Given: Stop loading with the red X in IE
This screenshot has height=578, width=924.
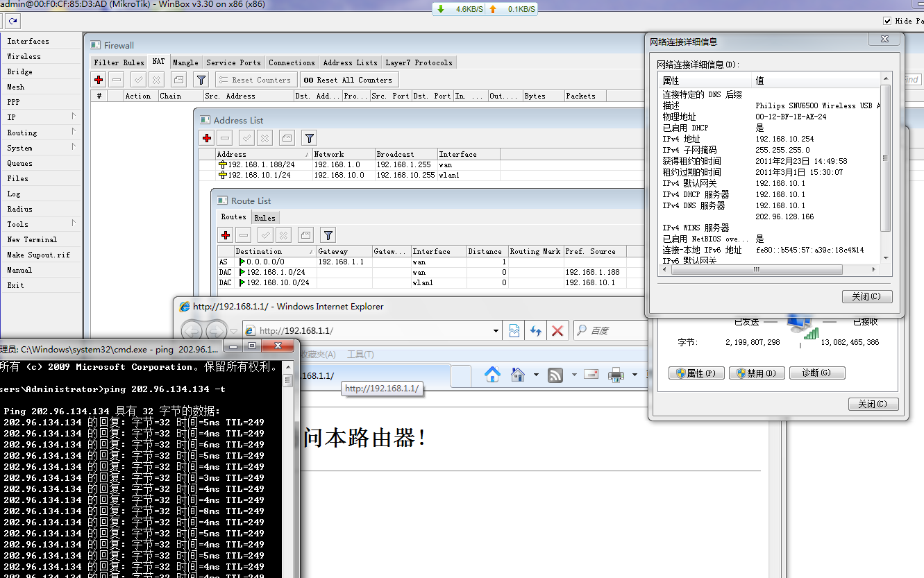Looking at the screenshot, I should [x=557, y=331].
